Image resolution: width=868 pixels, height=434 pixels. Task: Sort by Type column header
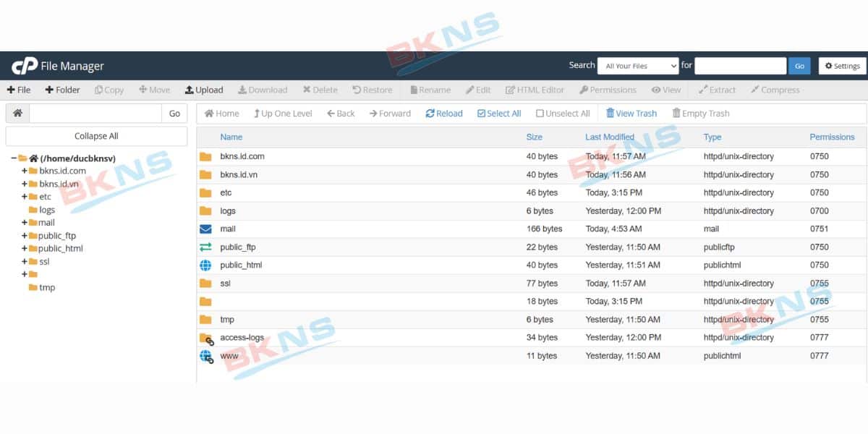pyautogui.click(x=712, y=137)
